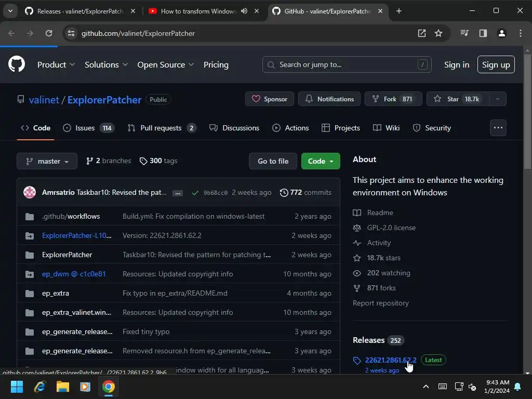This screenshot has width=532, height=399.
Task: Click the Pricing link
Action: click(216, 64)
